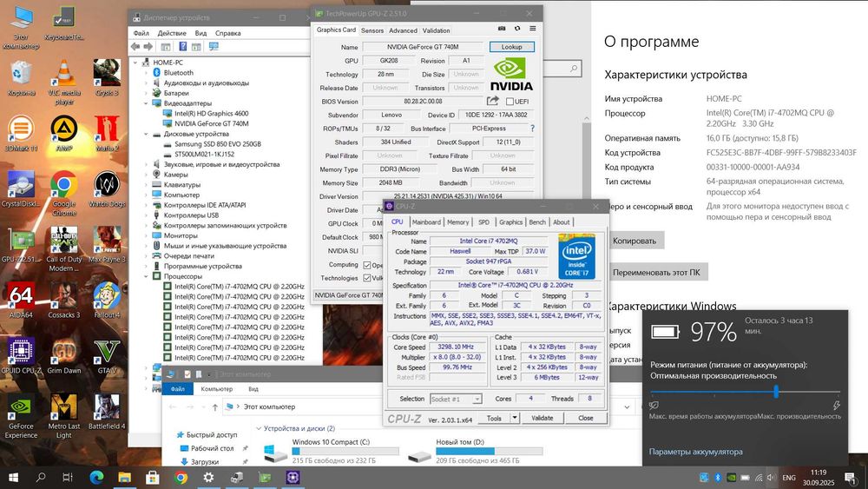Open the Корзина recycle bin icon
This screenshot has width=868, height=489.
pyautogui.click(x=21, y=77)
